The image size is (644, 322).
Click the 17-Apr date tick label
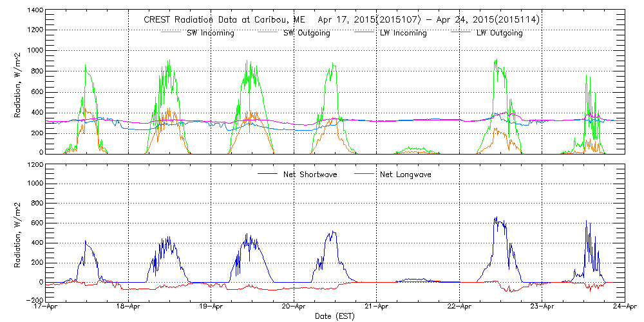(47, 307)
